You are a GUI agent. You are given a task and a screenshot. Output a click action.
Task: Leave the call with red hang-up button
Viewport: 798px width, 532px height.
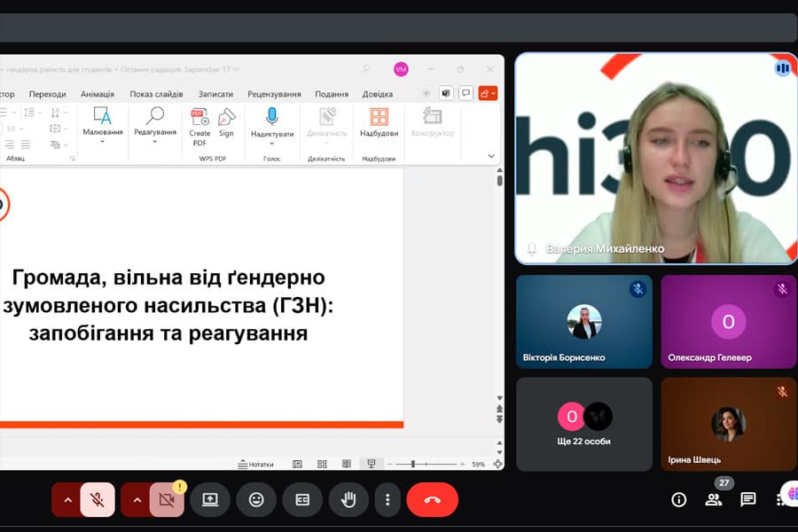tap(432, 499)
